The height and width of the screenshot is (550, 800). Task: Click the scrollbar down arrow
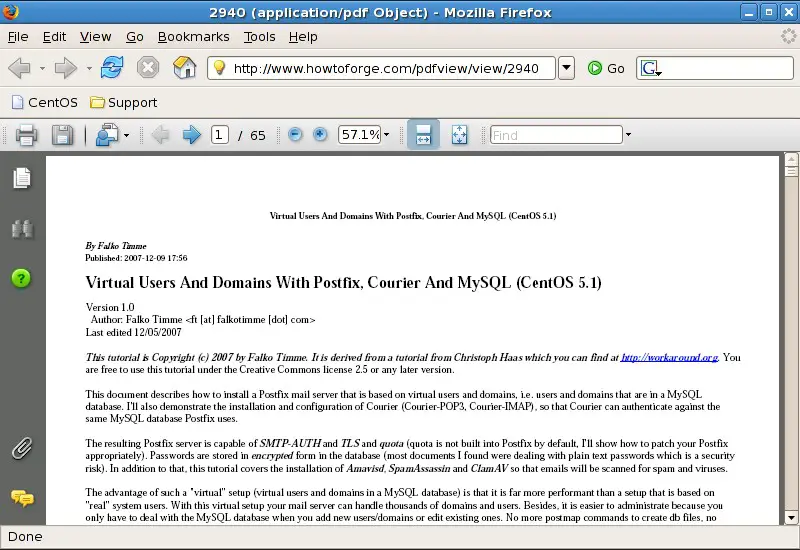click(791, 518)
